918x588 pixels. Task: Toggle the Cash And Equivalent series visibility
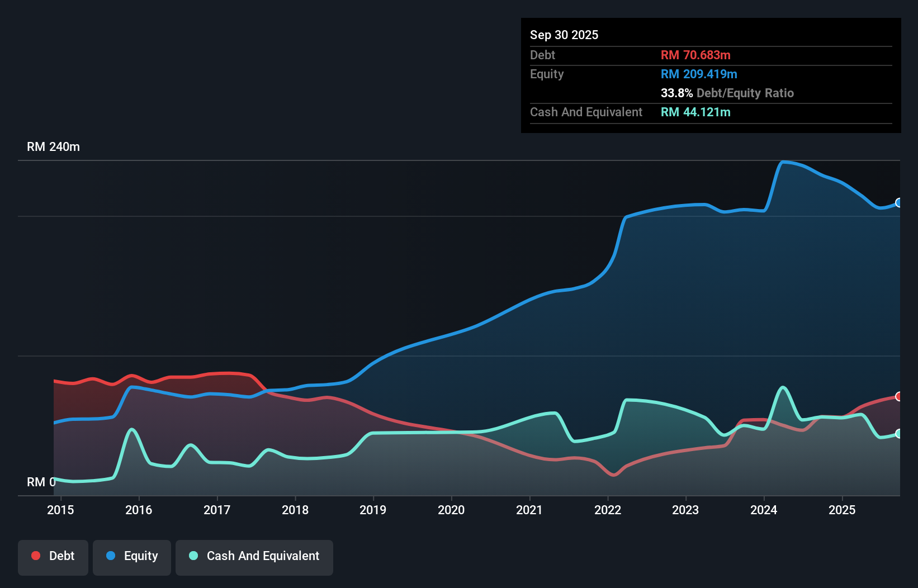(x=254, y=556)
